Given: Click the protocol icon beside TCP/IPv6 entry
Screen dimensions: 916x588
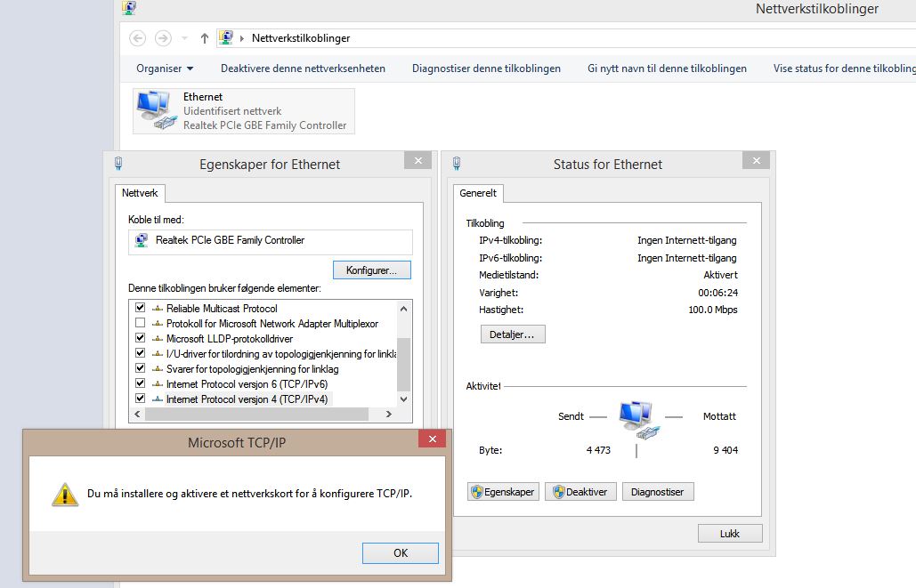Looking at the screenshot, I should coord(158,384).
